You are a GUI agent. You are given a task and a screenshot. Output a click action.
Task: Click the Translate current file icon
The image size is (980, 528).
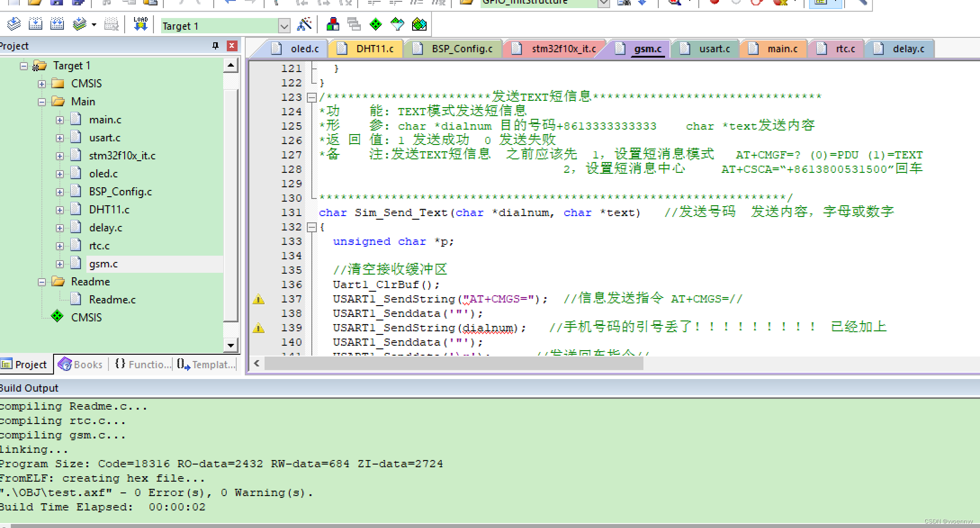click(x=14, y=24)
